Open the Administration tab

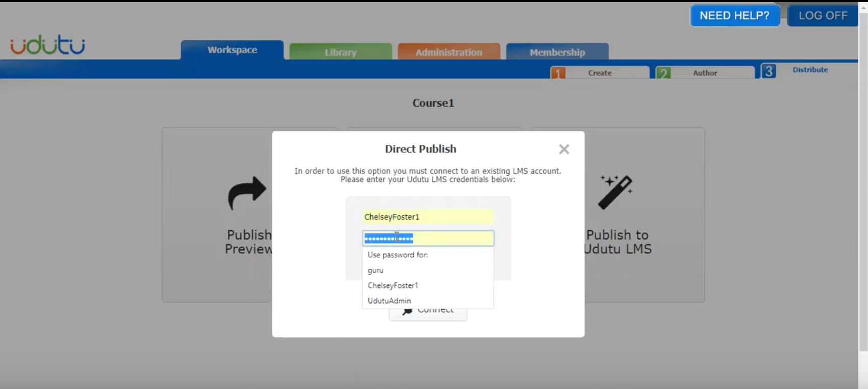pyautogui.click(x=449, y=52)
